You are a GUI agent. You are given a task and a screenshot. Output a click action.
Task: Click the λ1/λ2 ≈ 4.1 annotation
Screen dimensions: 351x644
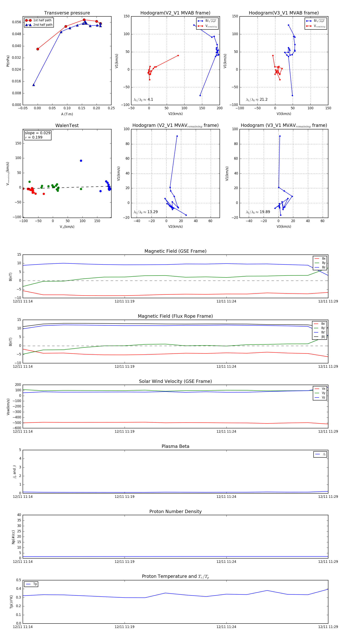pos(143,100)
